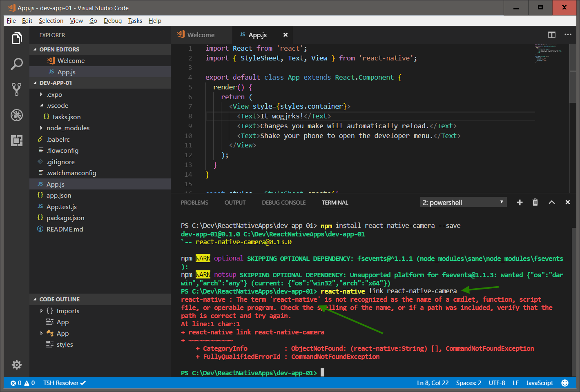
Task: Select App.js in the dev-app-01 file tree
Action: 100,184
